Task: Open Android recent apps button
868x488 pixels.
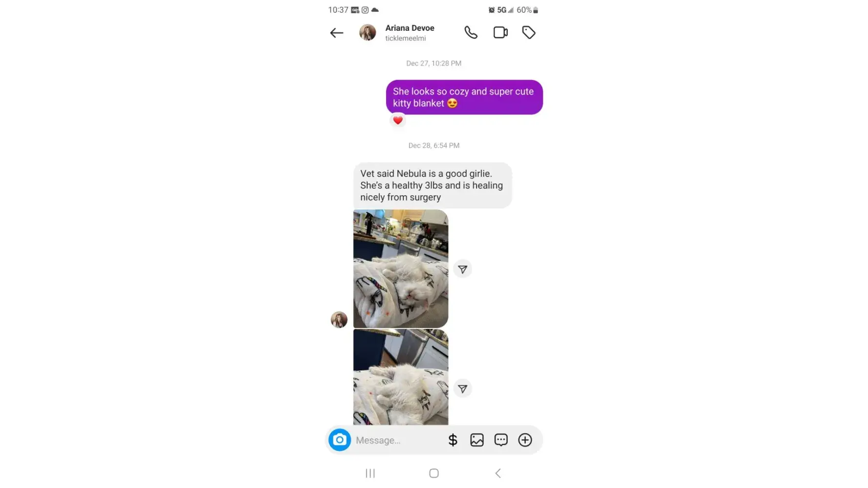Action: [371, 473]
